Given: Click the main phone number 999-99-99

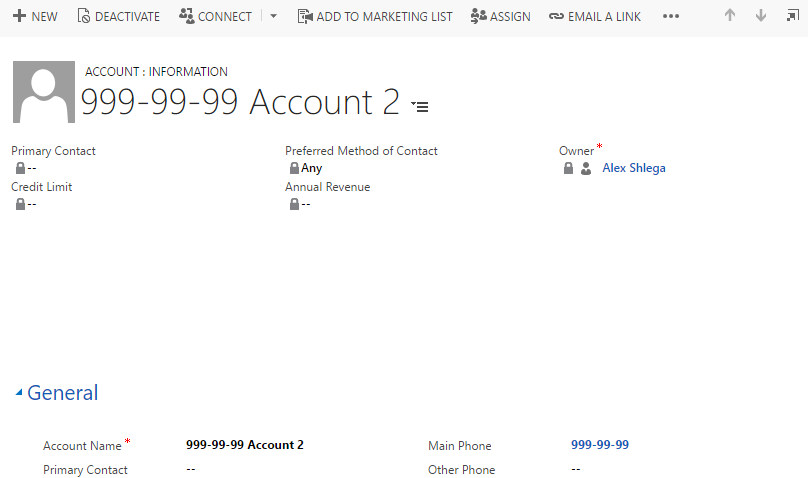Looking at the screenshot, I should [600, 445].
